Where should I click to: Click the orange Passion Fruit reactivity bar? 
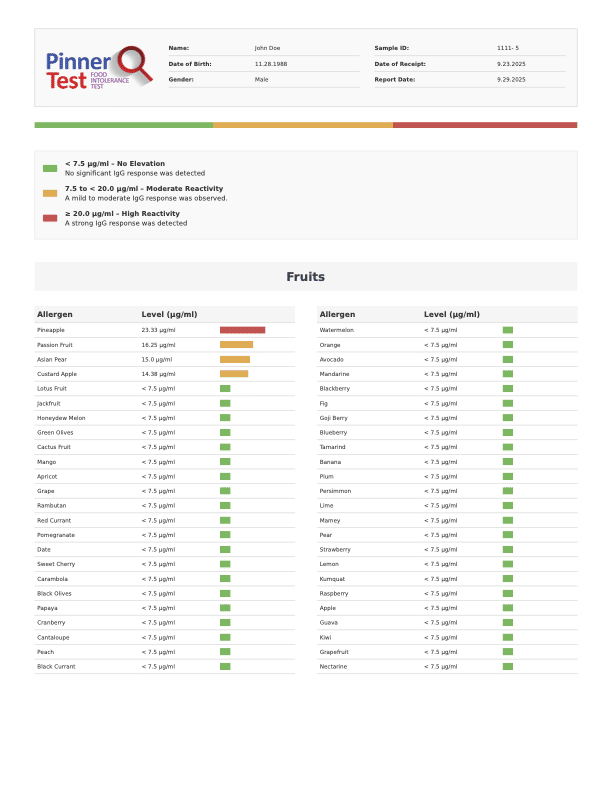click(x=236, y=344)
